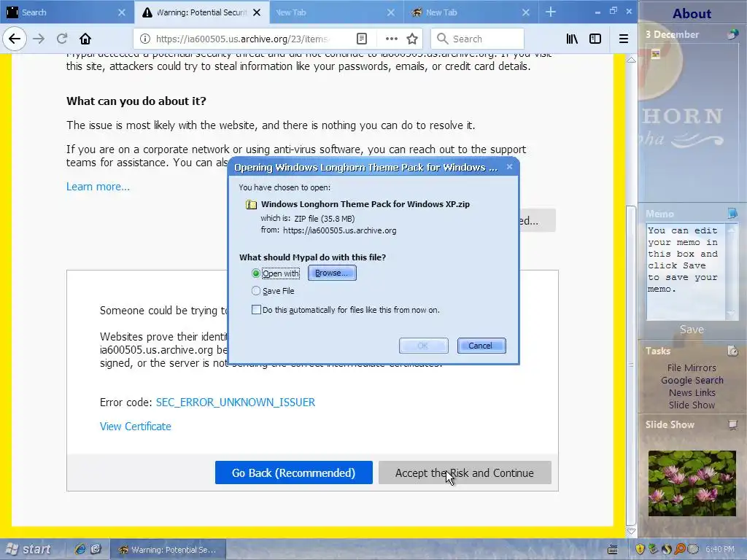Image resolution: width=747 pixels, height=560 pixels.
Task: Toggle the sidebars toolbar icon
Action: (595, 39)
